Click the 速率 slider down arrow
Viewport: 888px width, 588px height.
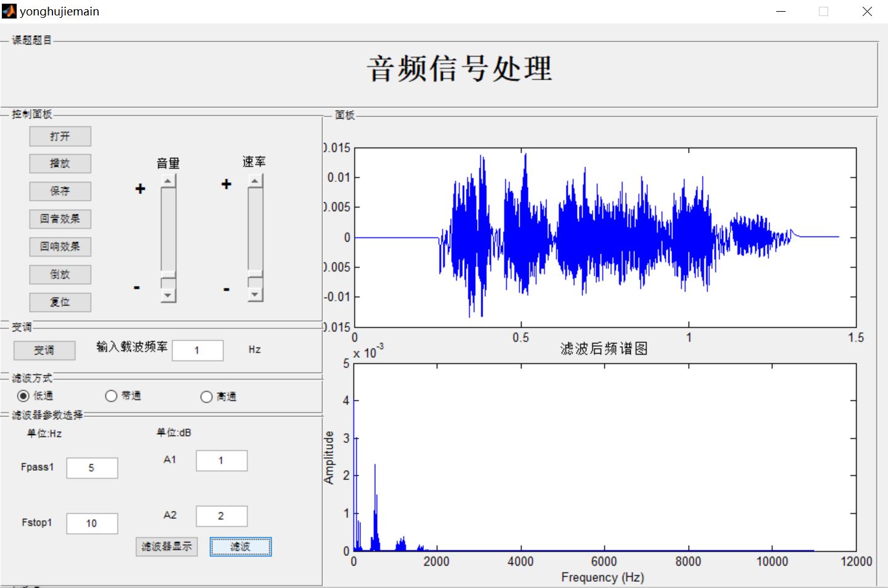[255, 295]
